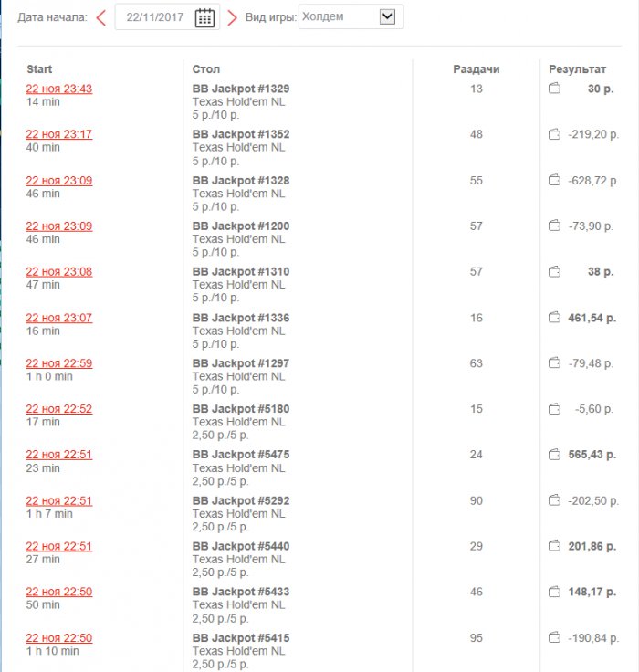
Task: Go to next date with right arrow
Action: pos(232,17)
